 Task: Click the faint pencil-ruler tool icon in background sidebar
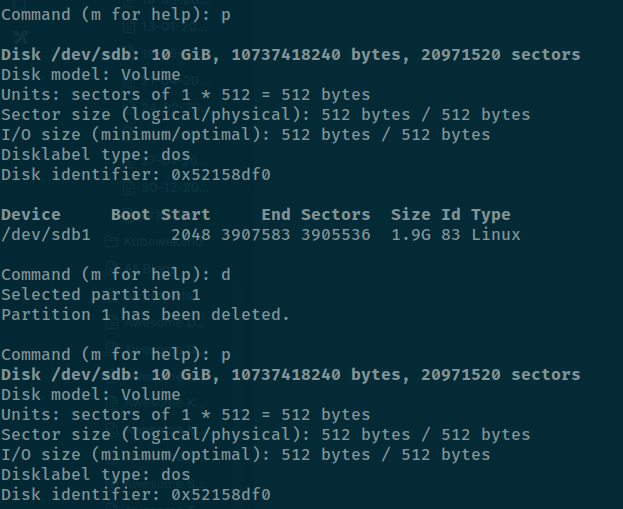[20, 37]
